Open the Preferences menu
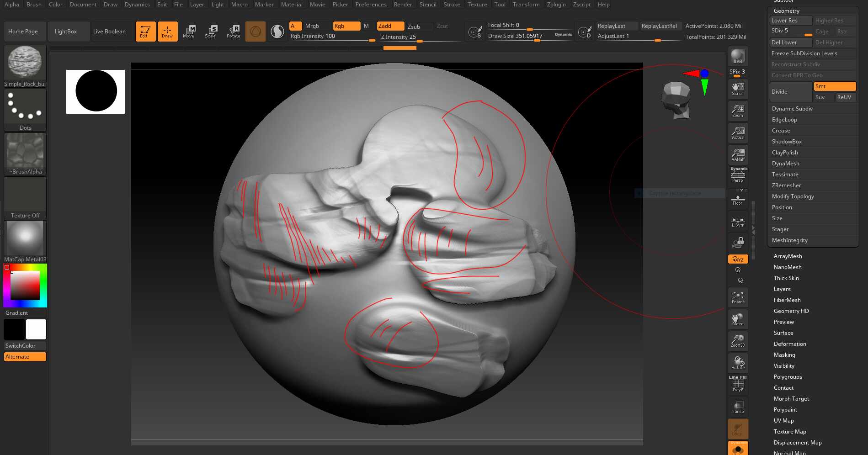Screen dimensions: 868x455 coord(371,5)
